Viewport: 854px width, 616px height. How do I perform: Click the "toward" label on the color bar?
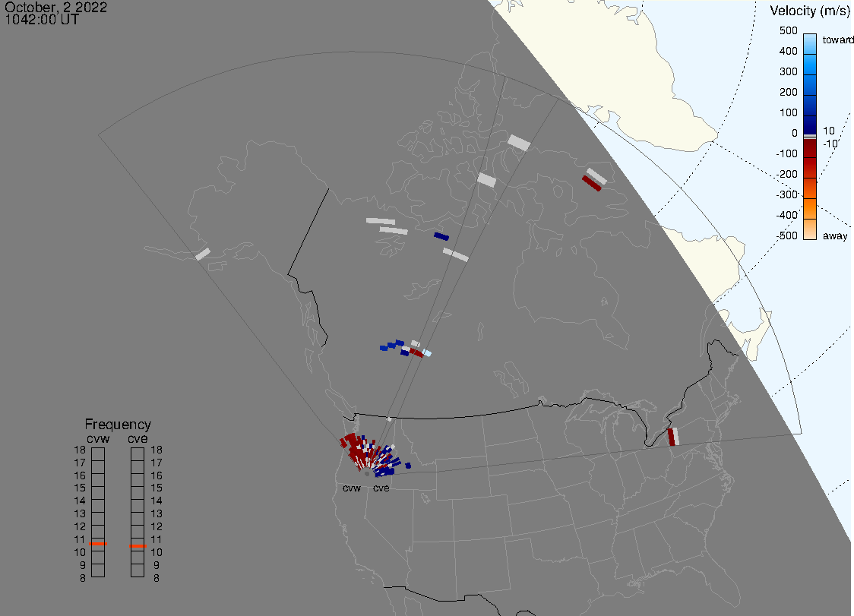[837, 39]
